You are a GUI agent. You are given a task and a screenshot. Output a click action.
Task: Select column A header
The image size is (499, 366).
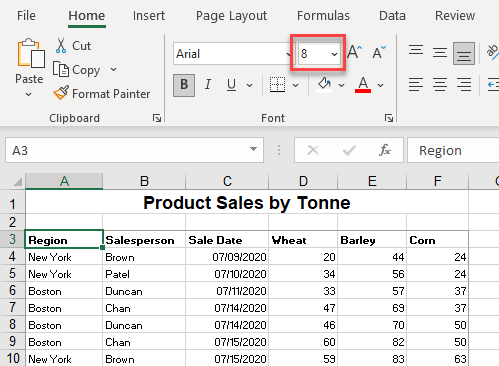(64, 181)
